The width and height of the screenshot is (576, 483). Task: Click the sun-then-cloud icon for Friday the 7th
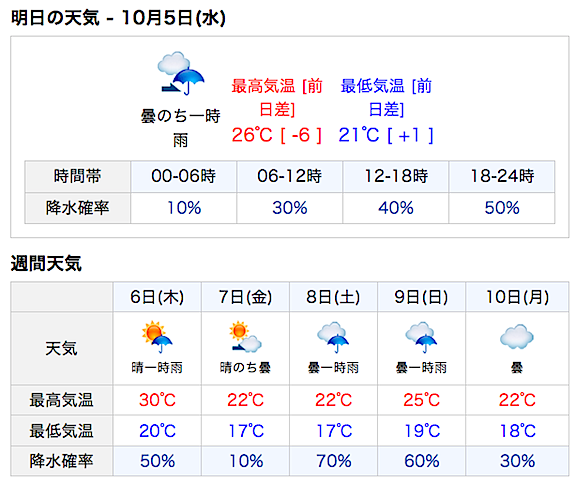click(245, 338)
